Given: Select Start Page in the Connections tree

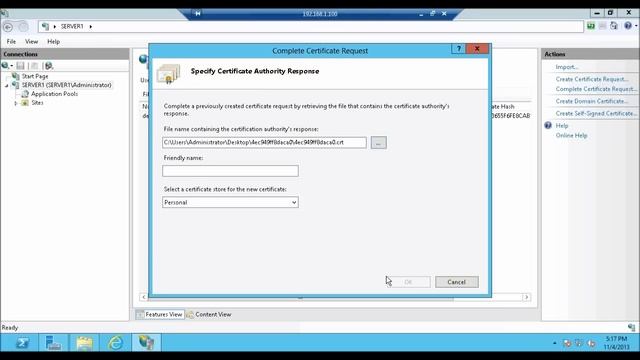Looking at the screenshot, I should (35, 76).
